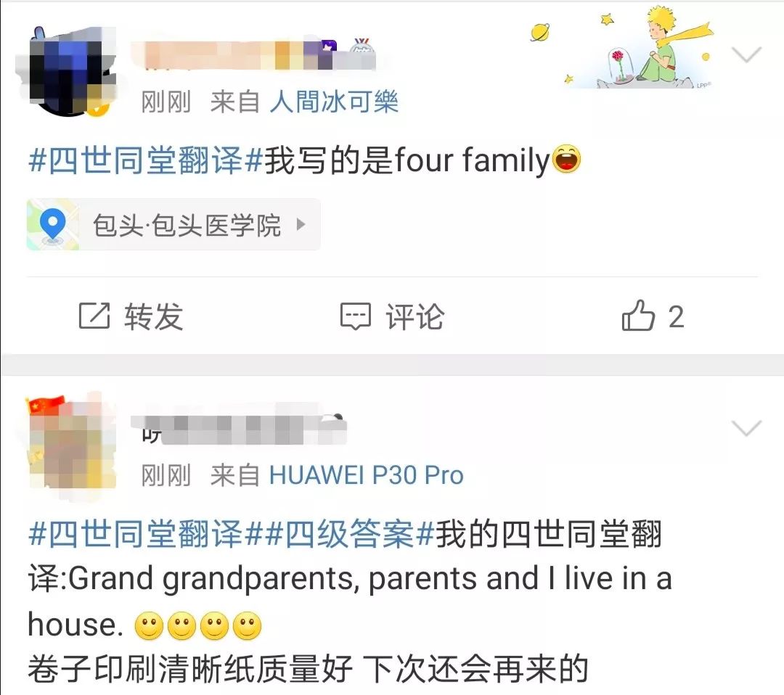Click the map pin location icon
Viewport: 784px width, 695px height.
coord(52,225)
